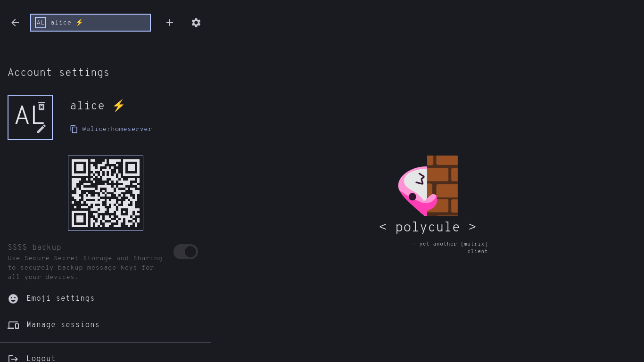Click the logout exit icon
The image size is (644, 362).
(13, 359)
